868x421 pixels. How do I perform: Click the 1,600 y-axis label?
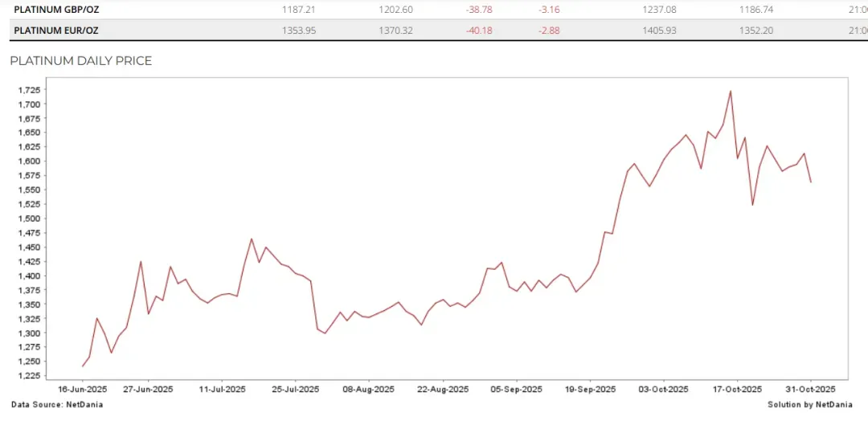31,161
